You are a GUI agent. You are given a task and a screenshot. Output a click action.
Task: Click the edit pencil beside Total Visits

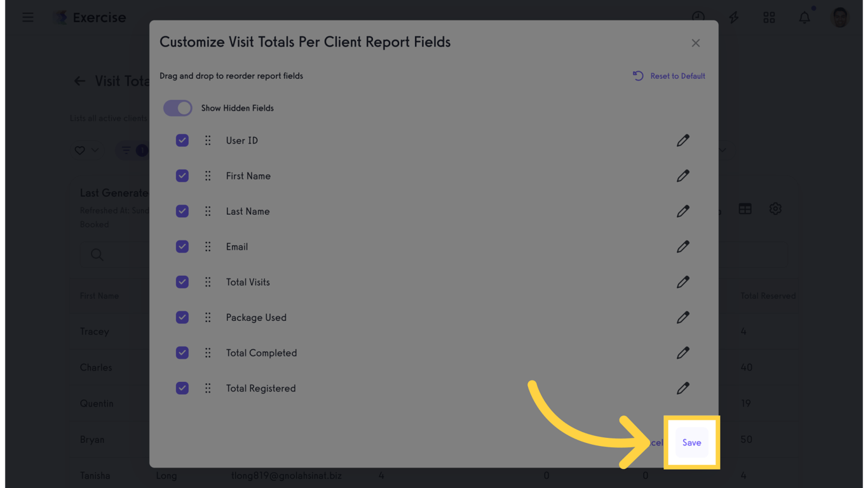[682, 282]
